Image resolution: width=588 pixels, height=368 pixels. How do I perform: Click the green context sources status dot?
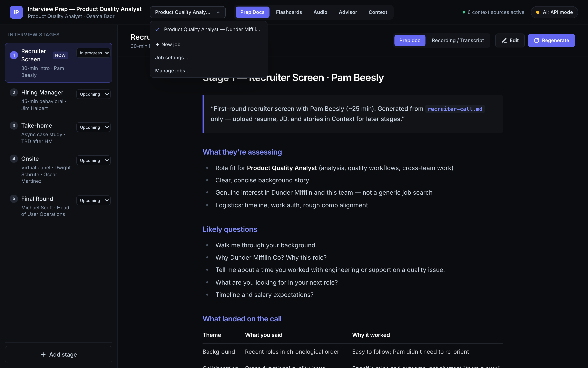(x=464, y=12)
